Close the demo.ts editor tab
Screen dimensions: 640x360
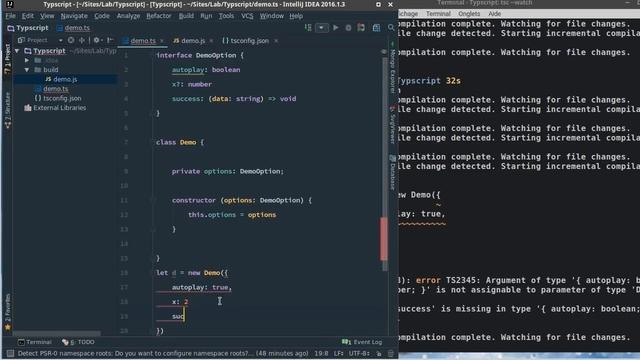click(162, 41)
